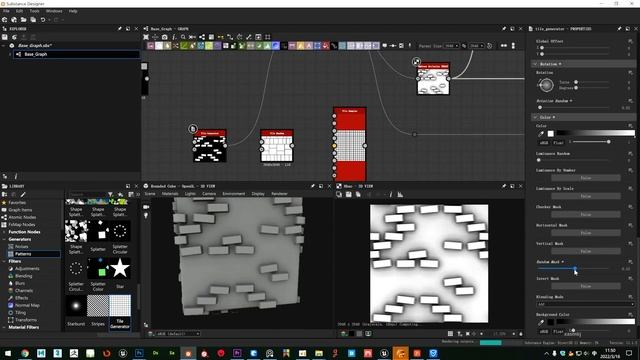Select the tall red Tile Sampler node
The width and height of the screenshot is (640, 360).
click(350, 144)
